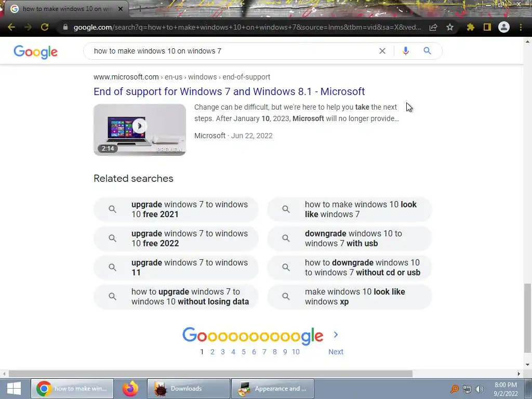Click the vertical scrollbar down arrow

[527, 365]
